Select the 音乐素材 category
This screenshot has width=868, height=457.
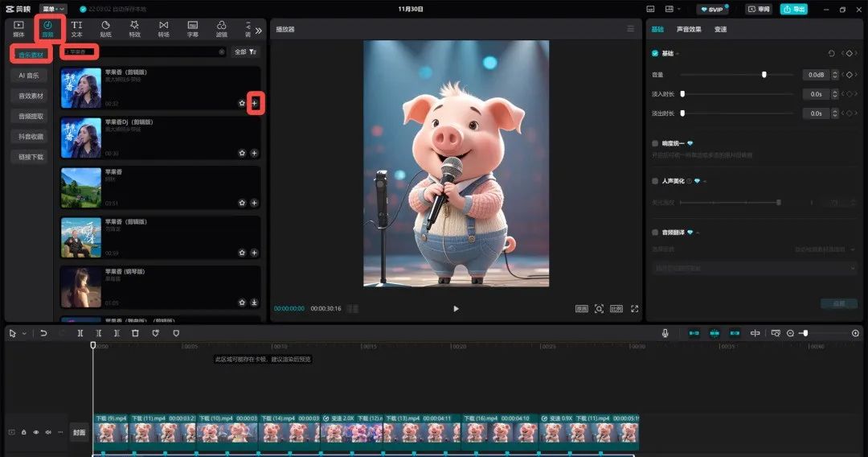pos(31,55)
